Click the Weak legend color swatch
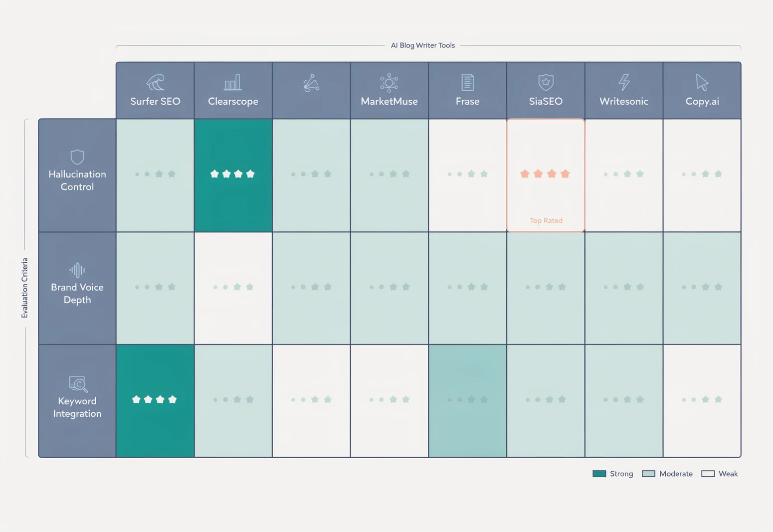This screenshot has height=532, width=773. 708,474
